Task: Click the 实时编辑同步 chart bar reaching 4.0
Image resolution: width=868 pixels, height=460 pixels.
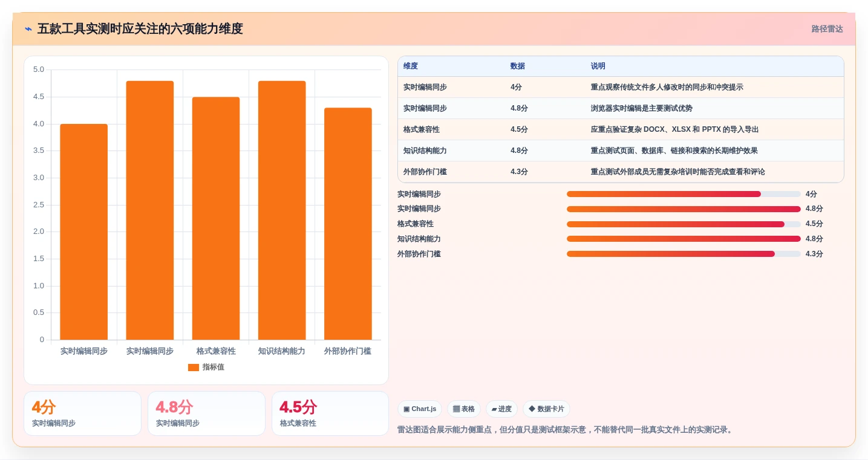Action: [84, 232]
